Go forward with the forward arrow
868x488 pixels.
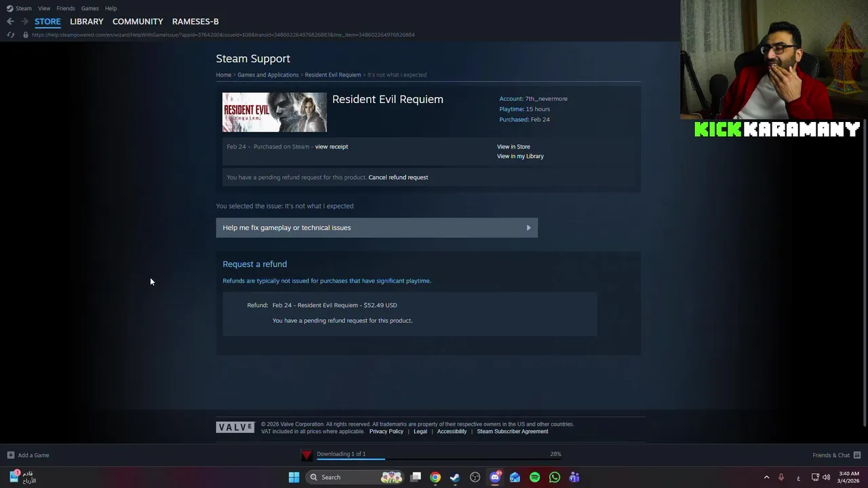point(24,22)
